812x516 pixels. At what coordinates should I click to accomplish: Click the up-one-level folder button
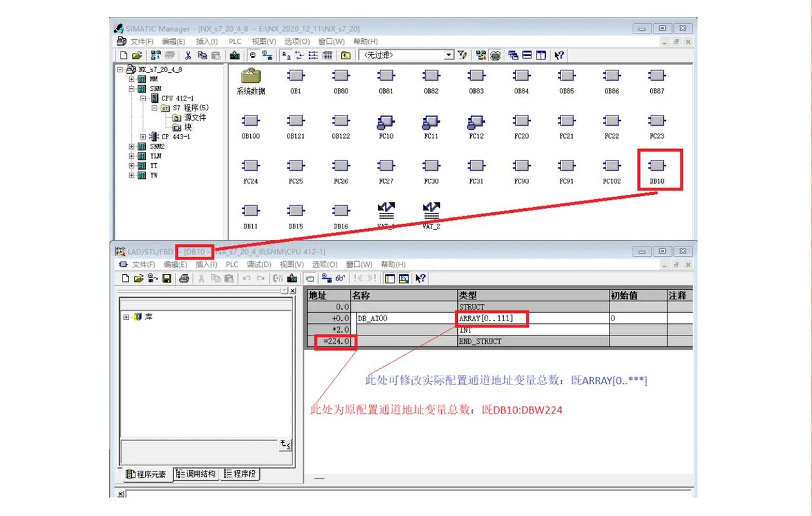click(346, 55)
